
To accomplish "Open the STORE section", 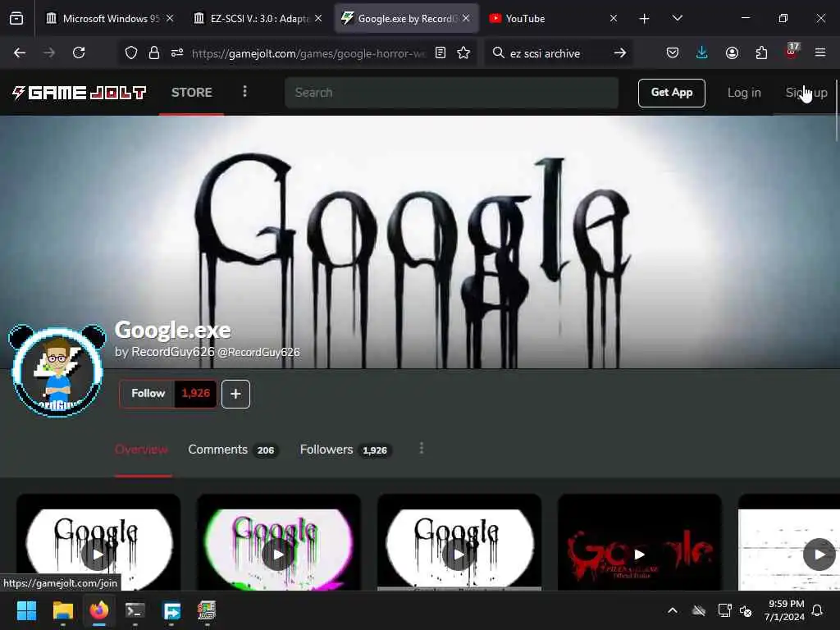I will pyautogui.click(x=191, y=92).
